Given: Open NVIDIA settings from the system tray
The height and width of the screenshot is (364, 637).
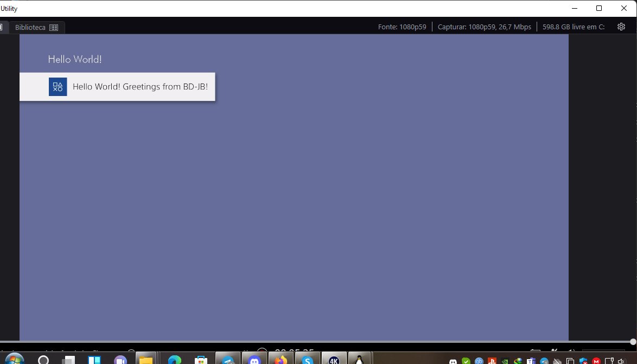Looking at the screenshot, I should pos(505,359).
